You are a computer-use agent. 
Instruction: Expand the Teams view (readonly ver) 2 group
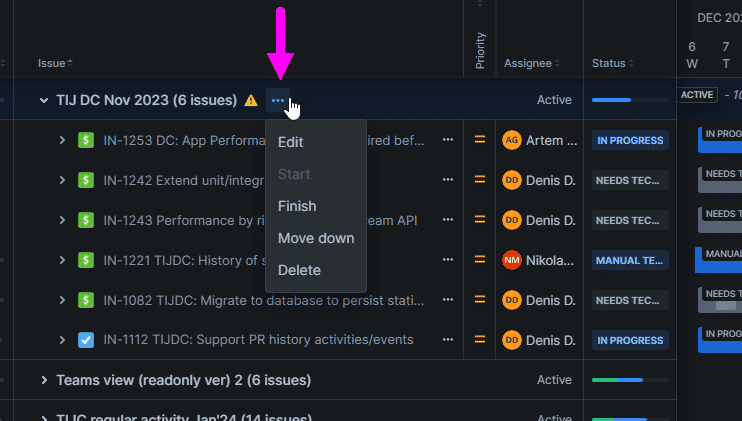[x=44, y=380]
